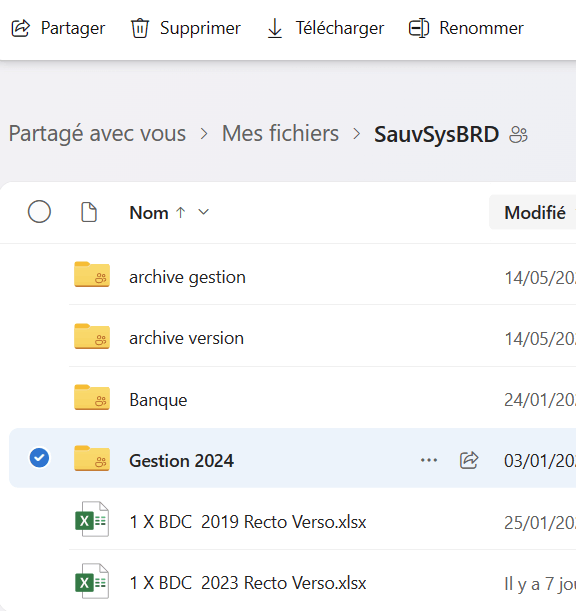Click the Gestion 2024 folder icon
This screenshot has height=611, width=576.
tap(92, 458)
